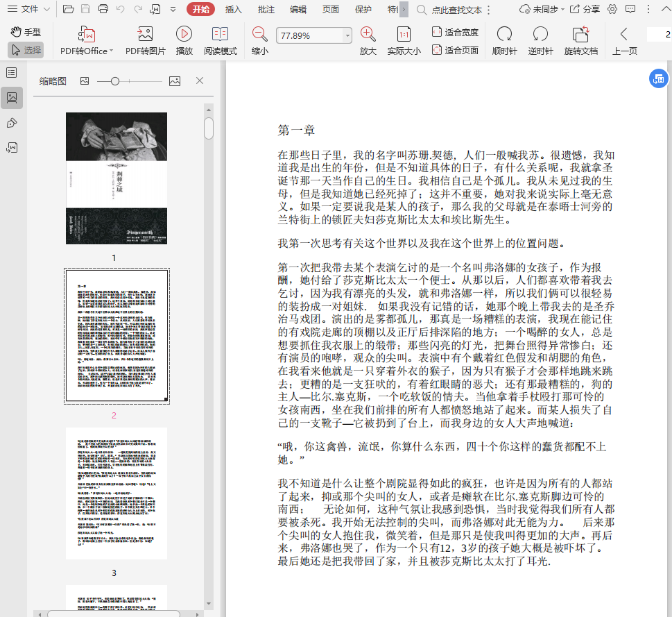
Task: Go to 上一页 previous page
Action: 624,41
